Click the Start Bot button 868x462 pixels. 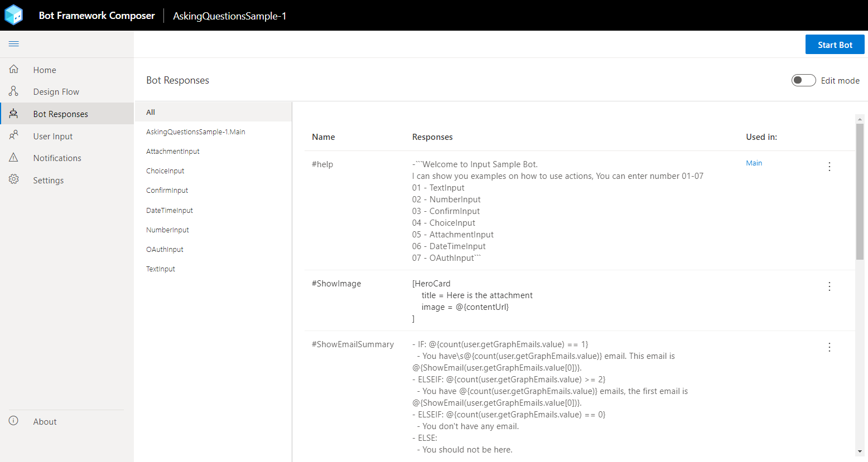835,45
